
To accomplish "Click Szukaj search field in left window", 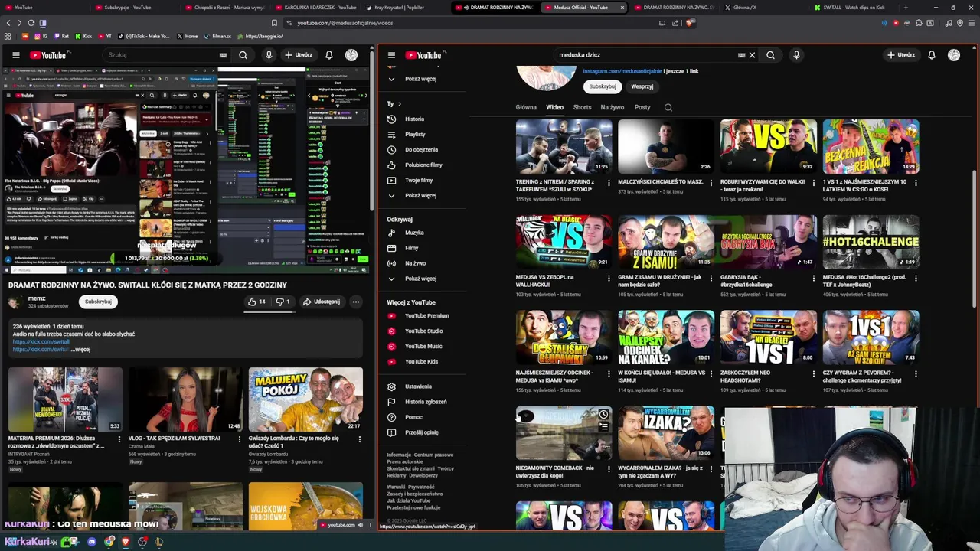I will tap(165, 55).
